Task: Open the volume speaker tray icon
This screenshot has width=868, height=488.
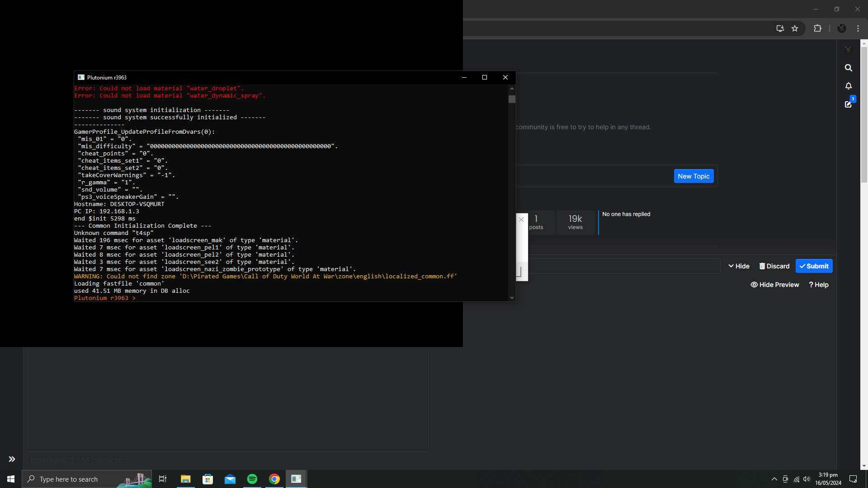Action: point(807,479)
